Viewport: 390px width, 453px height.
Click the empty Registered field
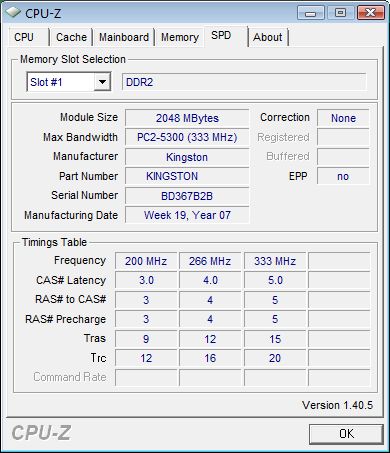tap(343, 137)
